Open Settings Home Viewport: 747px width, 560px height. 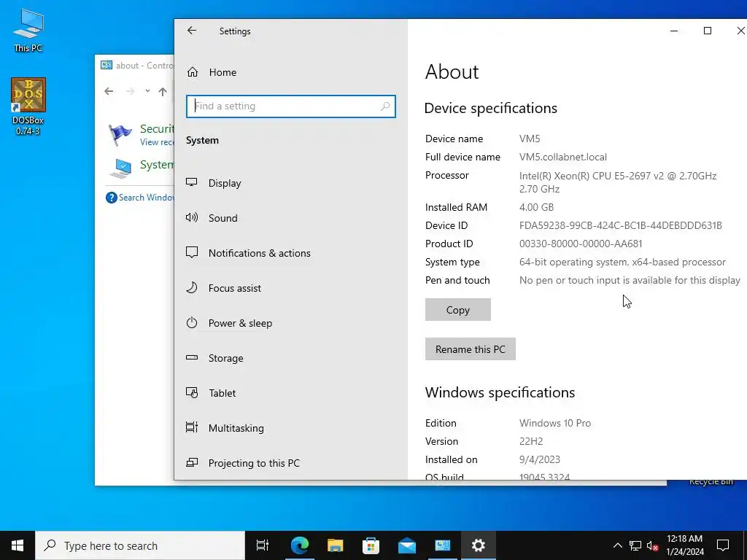click(x=290, y=72)
